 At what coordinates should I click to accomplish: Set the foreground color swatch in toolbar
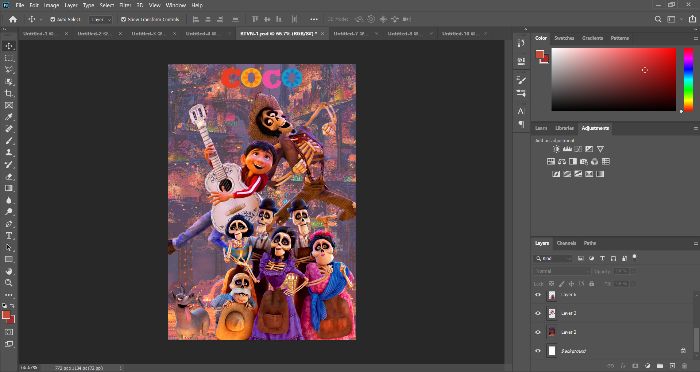(x=6, y=315)
